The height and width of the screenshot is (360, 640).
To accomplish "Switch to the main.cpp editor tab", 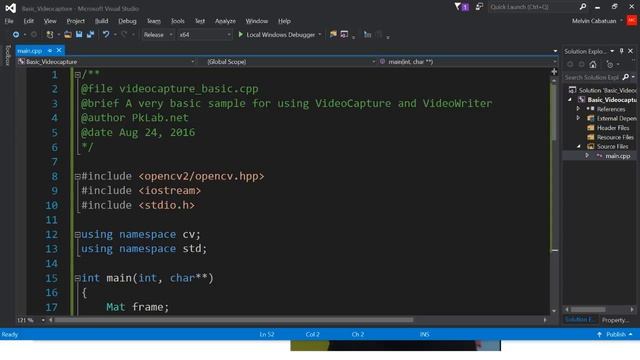I will click(30, 51).
